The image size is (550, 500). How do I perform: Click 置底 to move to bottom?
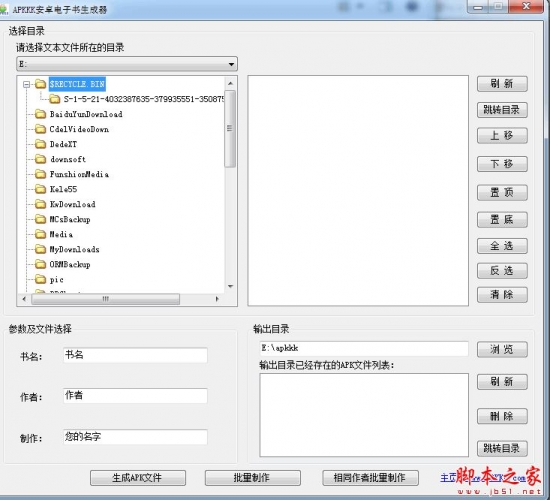click(502, 220)
